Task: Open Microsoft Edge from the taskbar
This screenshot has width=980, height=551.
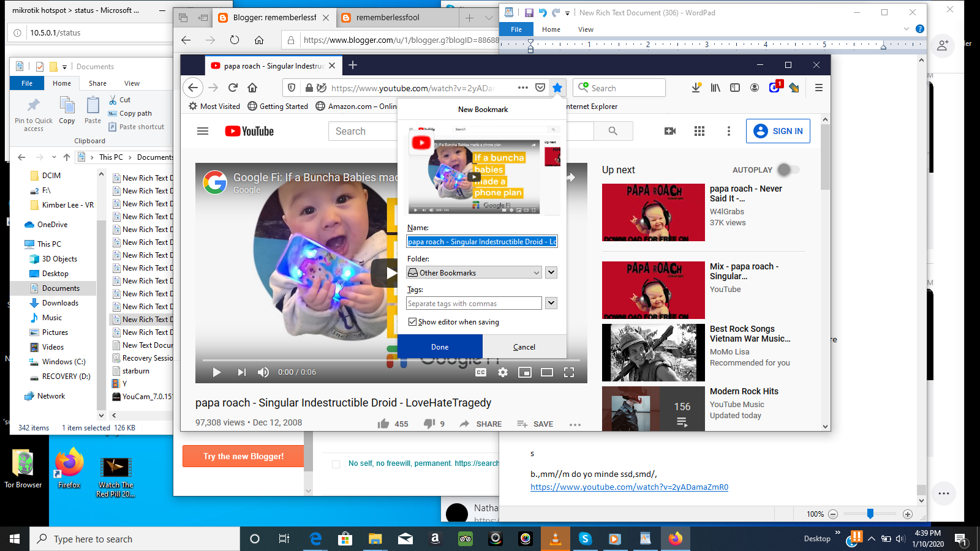Action: click(315, 539)
